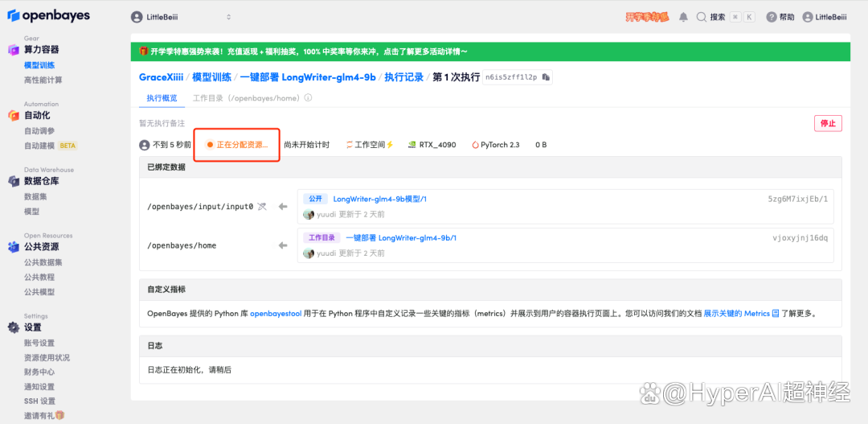Click the GraceXiiii breadcrumb link

pyautogui.click(x=161, y=77)
